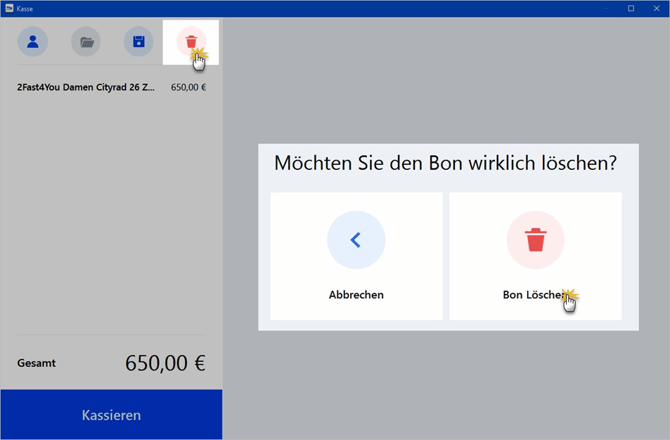Click the blue back chevron circle

coord(356,240)
